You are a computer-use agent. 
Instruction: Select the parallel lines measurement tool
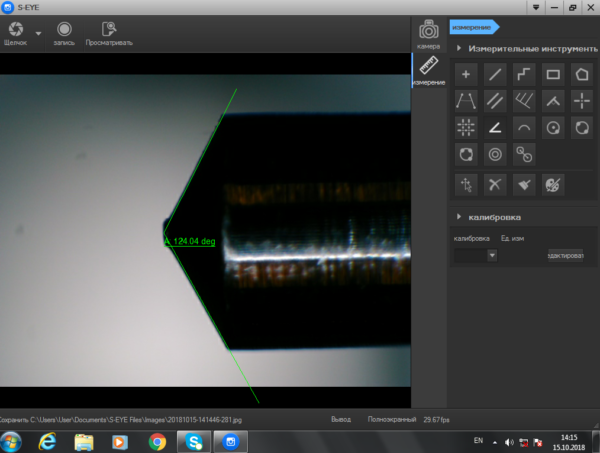pyautogui.click(x=495, y=101)
